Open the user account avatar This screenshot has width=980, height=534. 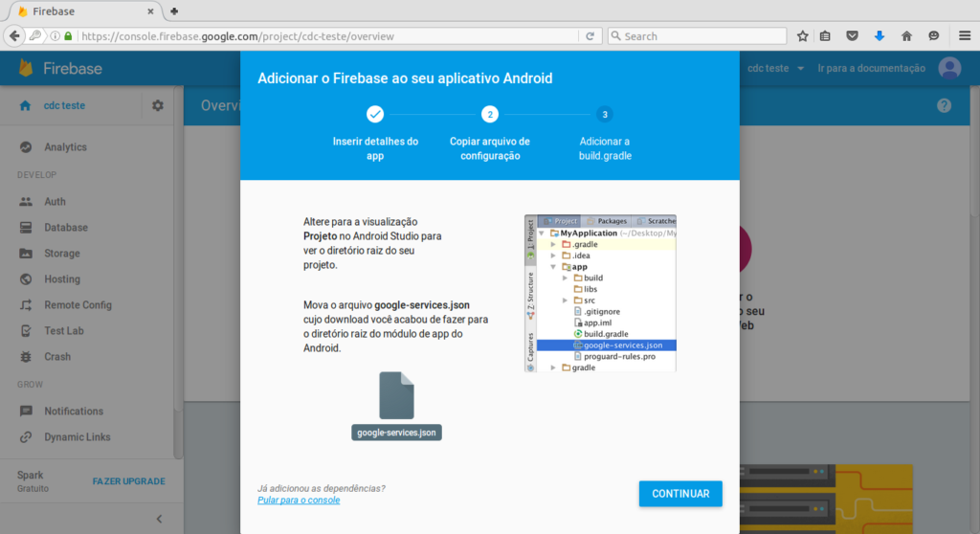pos(949,68)
